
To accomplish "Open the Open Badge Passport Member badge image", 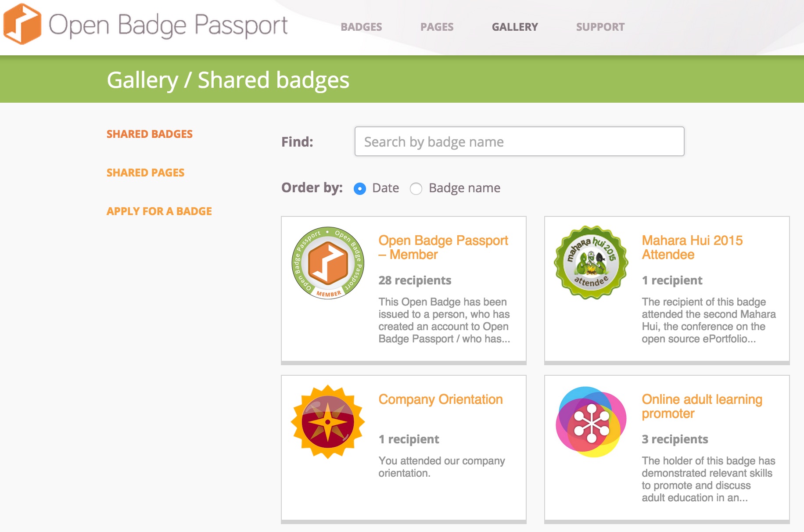I will (x=328, y=263).
